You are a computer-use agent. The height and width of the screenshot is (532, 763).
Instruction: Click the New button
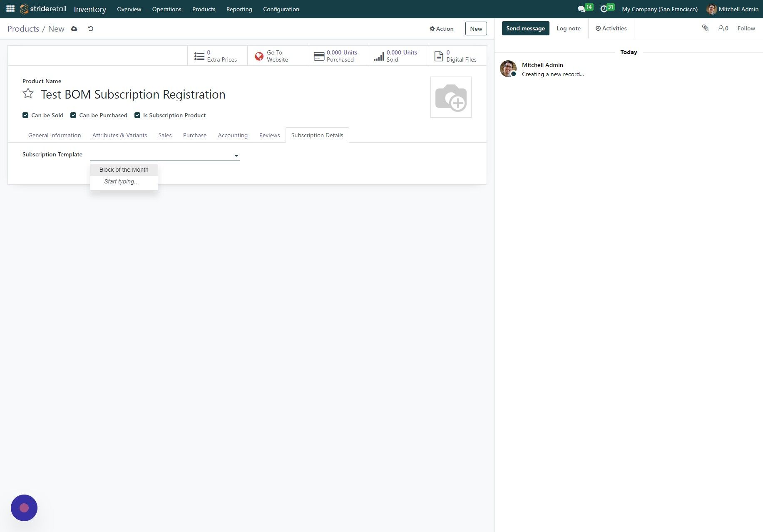476,29
